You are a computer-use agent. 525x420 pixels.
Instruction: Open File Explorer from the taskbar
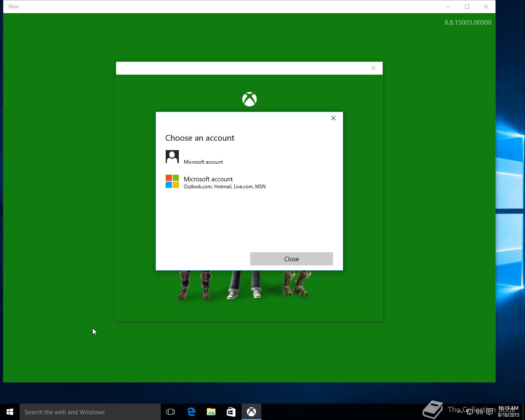click(x=211, y=412)
